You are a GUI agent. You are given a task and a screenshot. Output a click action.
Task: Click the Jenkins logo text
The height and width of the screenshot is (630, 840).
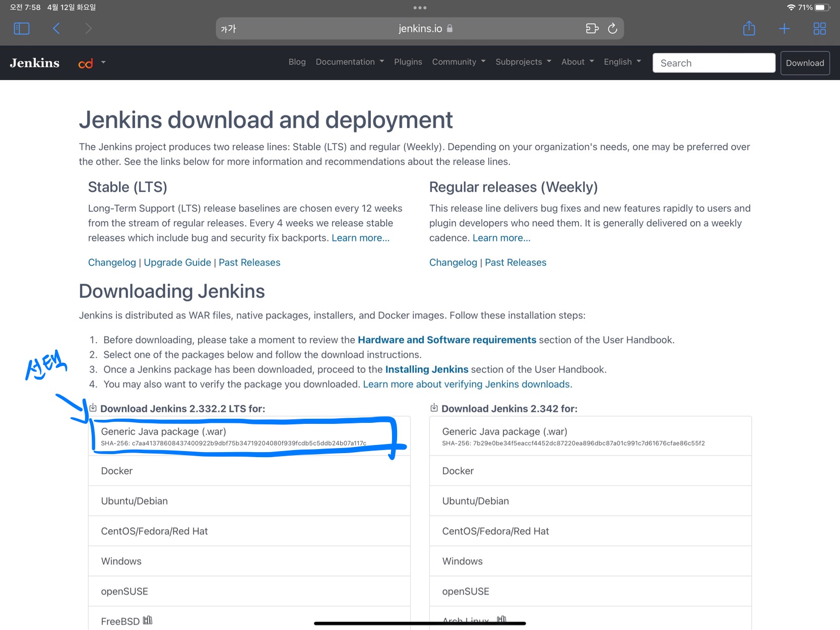35,62
